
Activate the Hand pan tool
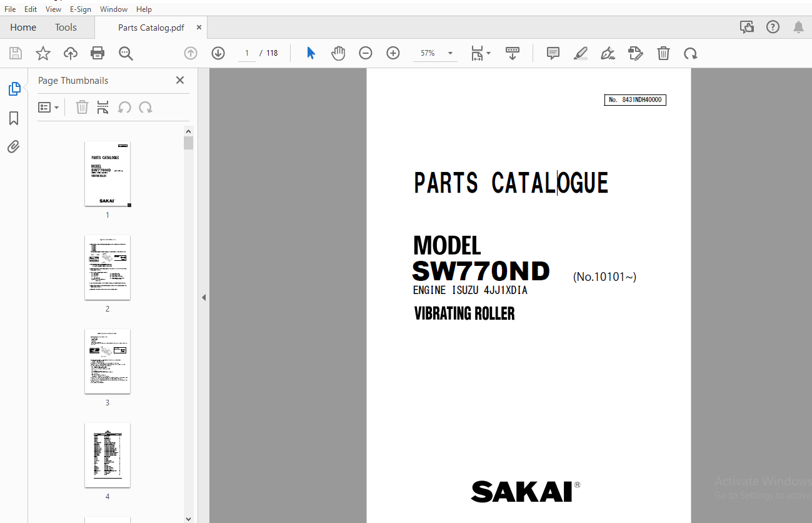[338, 53]
